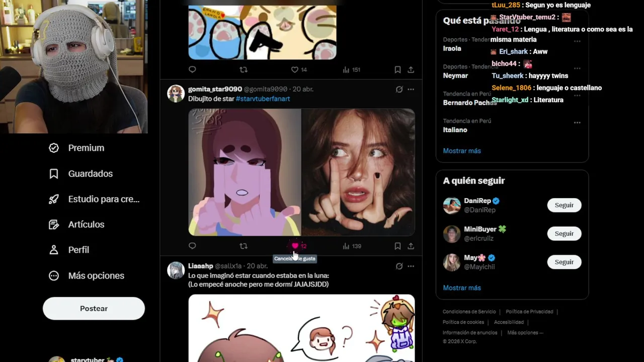This screenshot has height=362, width=644.
Task: Repost gomita_star9090 post
Action: (x=244, y=246)
